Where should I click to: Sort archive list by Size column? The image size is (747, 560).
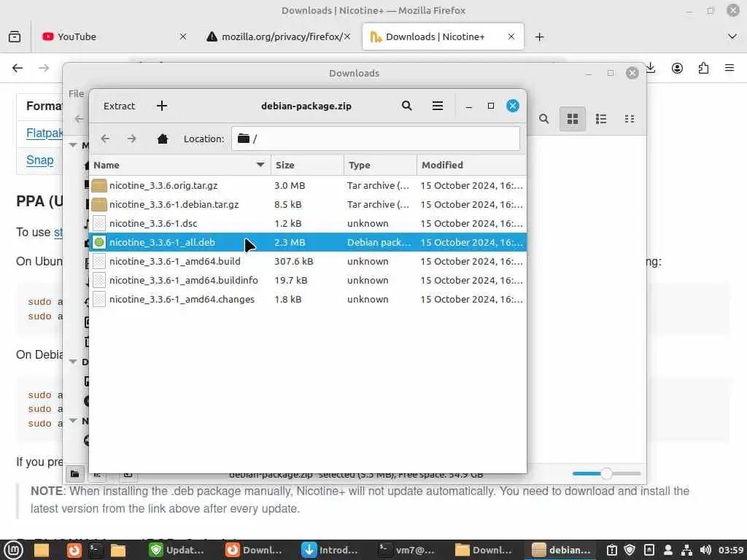click(x=307, y=165)
